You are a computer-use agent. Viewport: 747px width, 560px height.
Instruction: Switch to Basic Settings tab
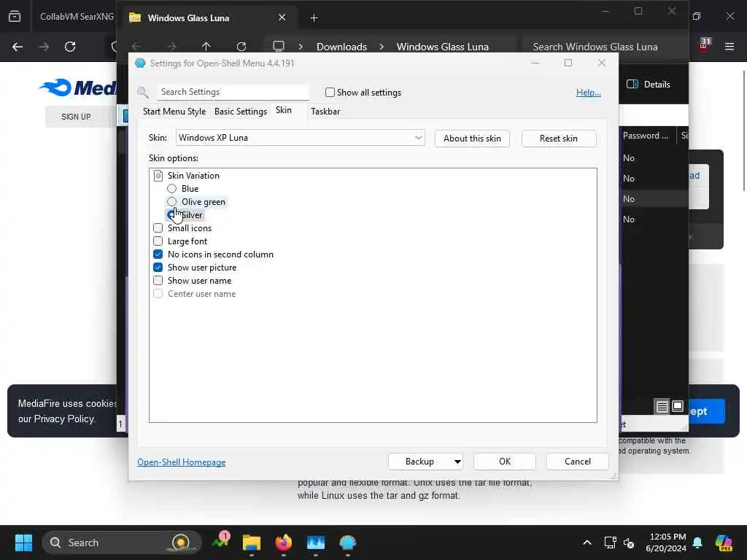pos(241,112)
